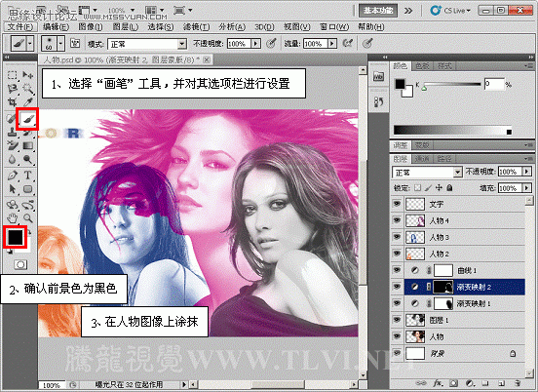Viewport: 538px width, 392px height.
Task: Select the Hand tool
Action: [13, 217]
